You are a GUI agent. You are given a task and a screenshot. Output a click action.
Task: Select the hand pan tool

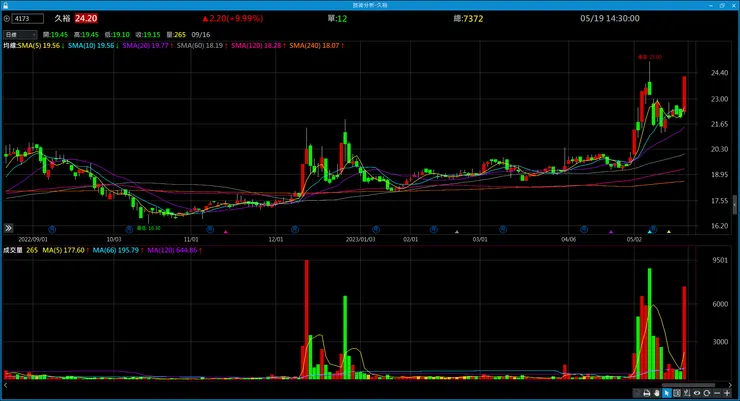click(x=656, y=393)
